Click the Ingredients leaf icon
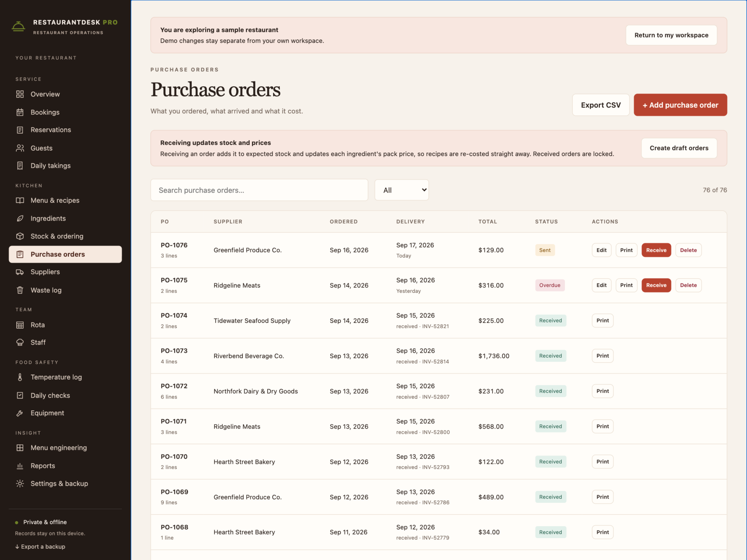 20,219
